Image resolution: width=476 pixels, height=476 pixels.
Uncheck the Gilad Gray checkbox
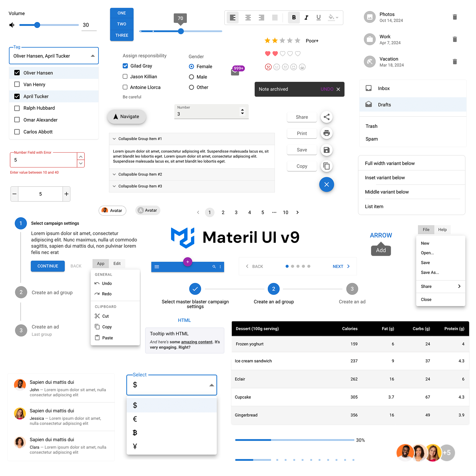(125, 66)
